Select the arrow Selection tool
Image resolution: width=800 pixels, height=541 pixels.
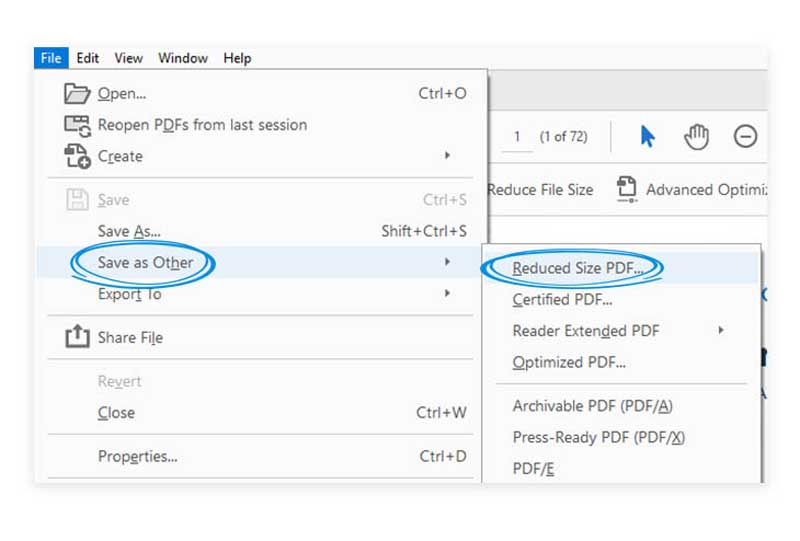click(648, 137)
